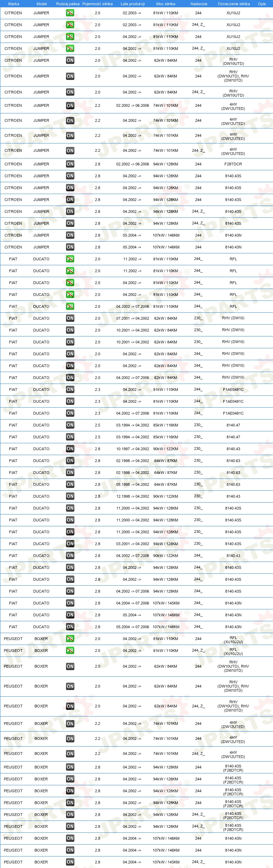Click ON icon in Citroen 62kW row with 244, Z_
The width and height of the screenshot is (273, 868).
tap(70, 92)
